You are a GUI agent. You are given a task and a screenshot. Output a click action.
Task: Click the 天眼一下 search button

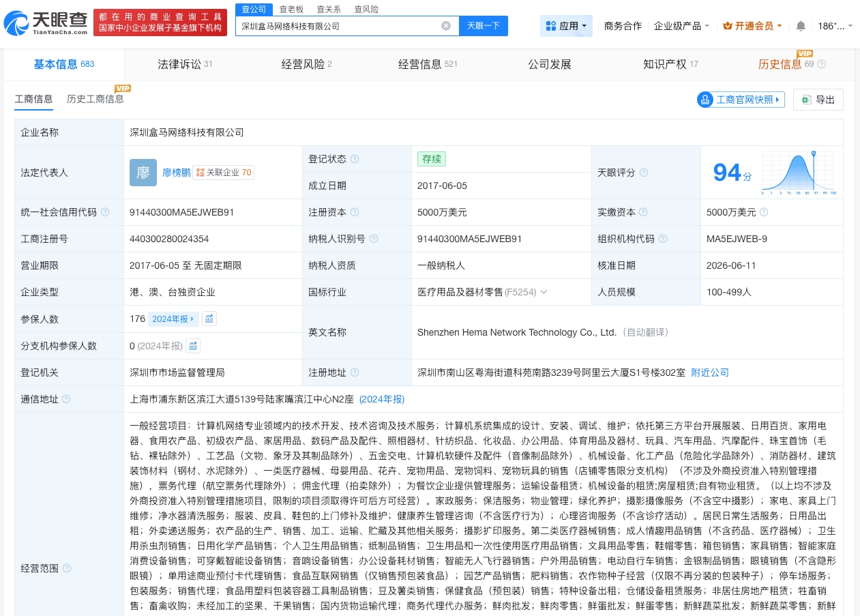pyautogui.click(x=484, y=26)
